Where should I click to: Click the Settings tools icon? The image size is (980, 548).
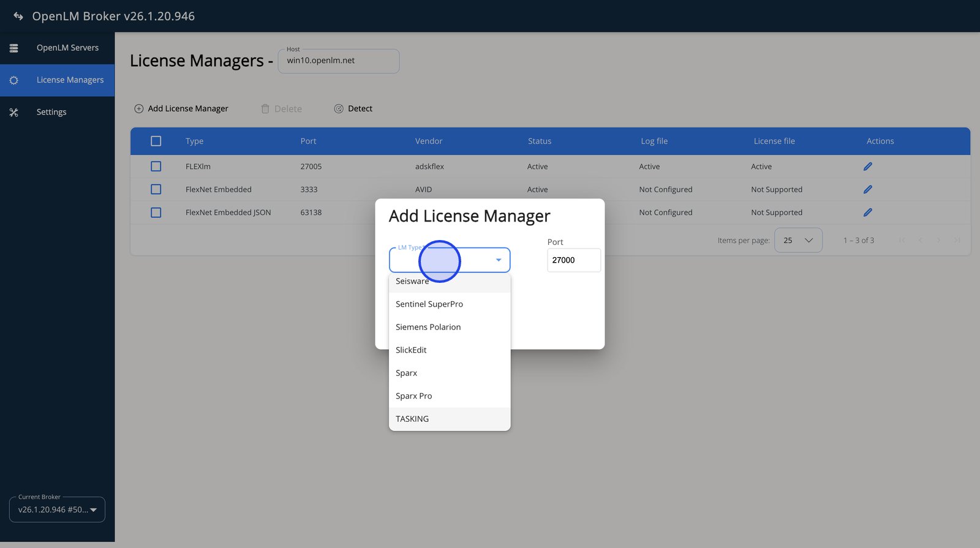[13, 112]
